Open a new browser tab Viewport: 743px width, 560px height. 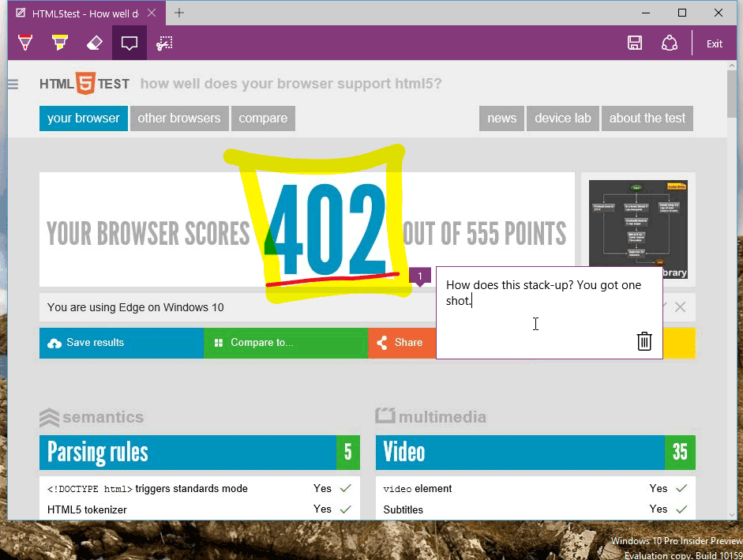[x=178, y=13]
